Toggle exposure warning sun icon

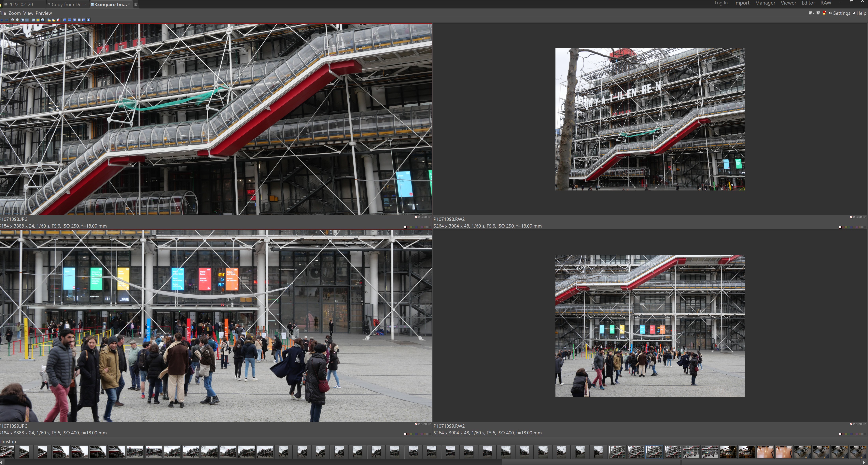[x=38, y=20]
